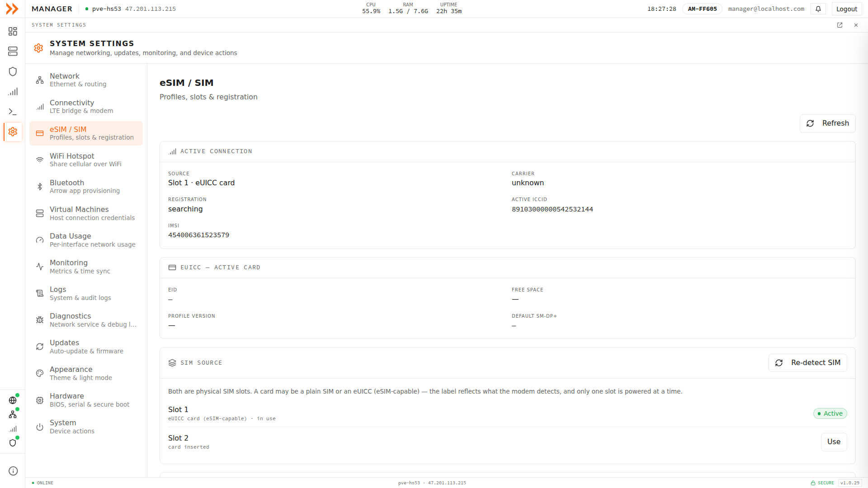The height and width of the screenshot is (488, 868).
Task: Open the info circle icon at bottom left
Action: click(13, 471)
